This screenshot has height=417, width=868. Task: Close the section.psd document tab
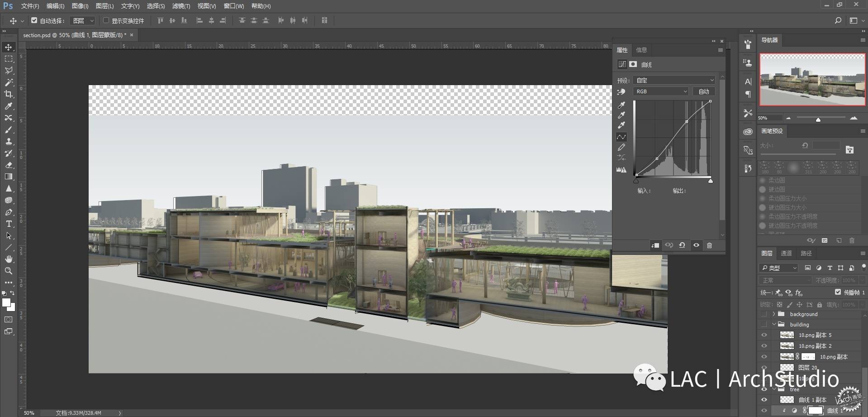132,35
